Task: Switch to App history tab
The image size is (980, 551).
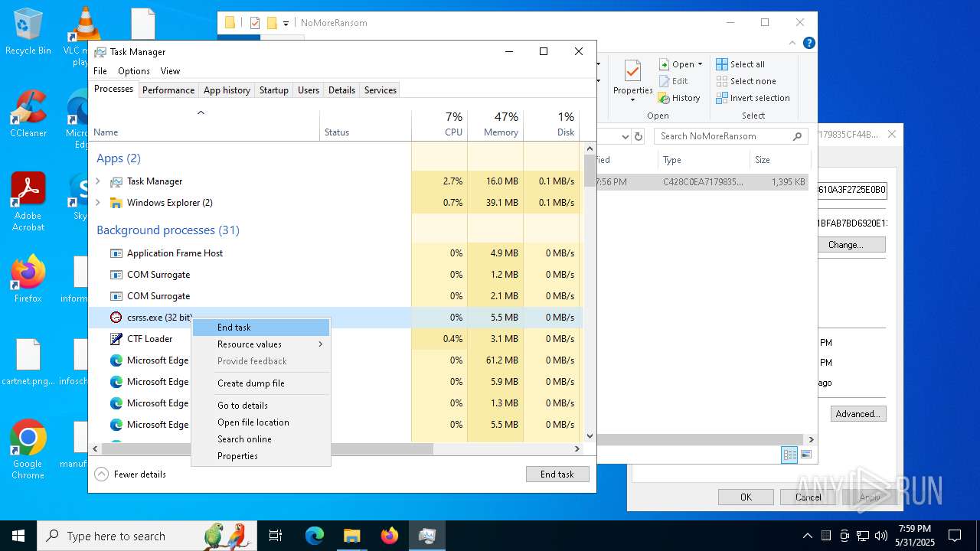Action: pyautogui.click(x=227, y=90)
